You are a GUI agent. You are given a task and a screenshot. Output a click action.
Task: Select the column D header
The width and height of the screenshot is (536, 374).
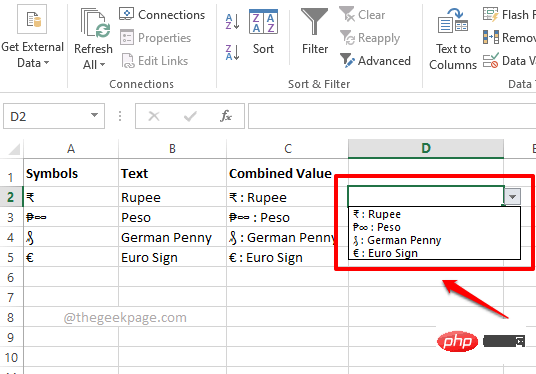coord(426,148)
